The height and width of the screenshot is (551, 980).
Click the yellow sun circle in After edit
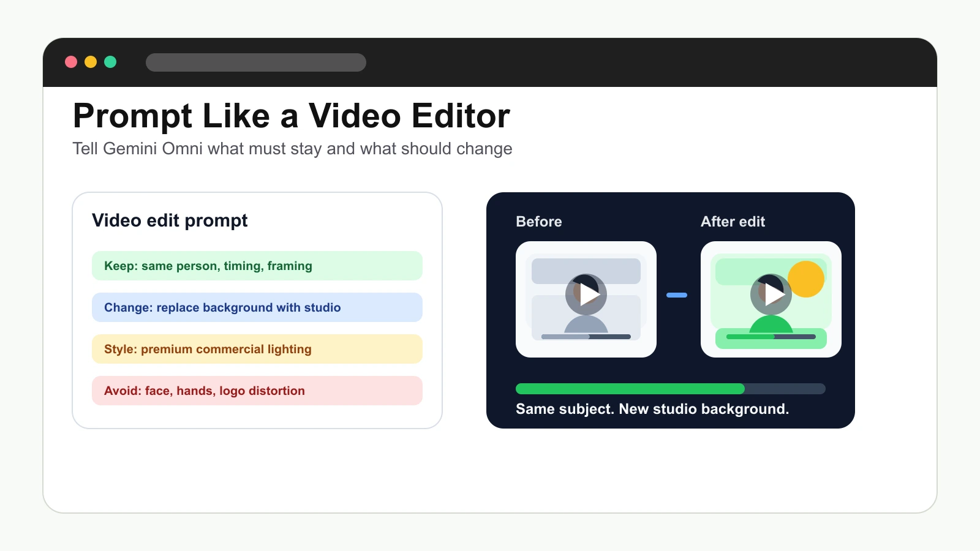pos(806,279)
